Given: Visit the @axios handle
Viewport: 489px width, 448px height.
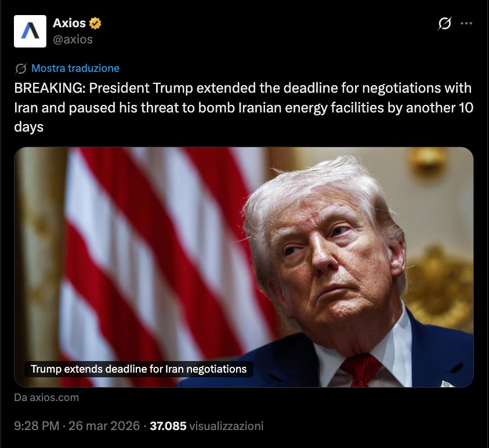Looking at the screenshot, I should pos(73,39).
